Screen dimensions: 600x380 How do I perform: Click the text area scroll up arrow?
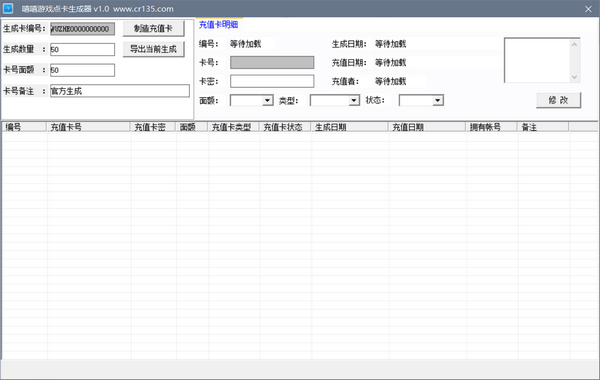coord(574,44)
